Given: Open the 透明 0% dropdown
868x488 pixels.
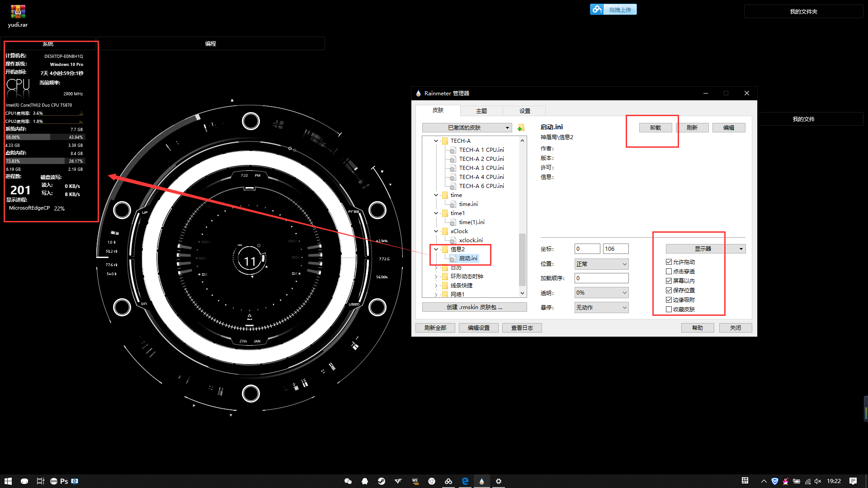Looking at the screenshot, I should pos(601,293).
